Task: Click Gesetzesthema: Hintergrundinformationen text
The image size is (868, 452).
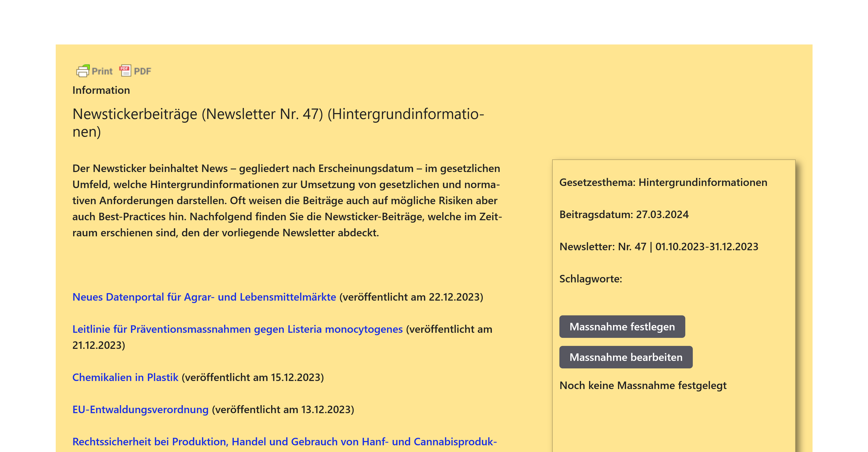Action: tap(663, 182)
